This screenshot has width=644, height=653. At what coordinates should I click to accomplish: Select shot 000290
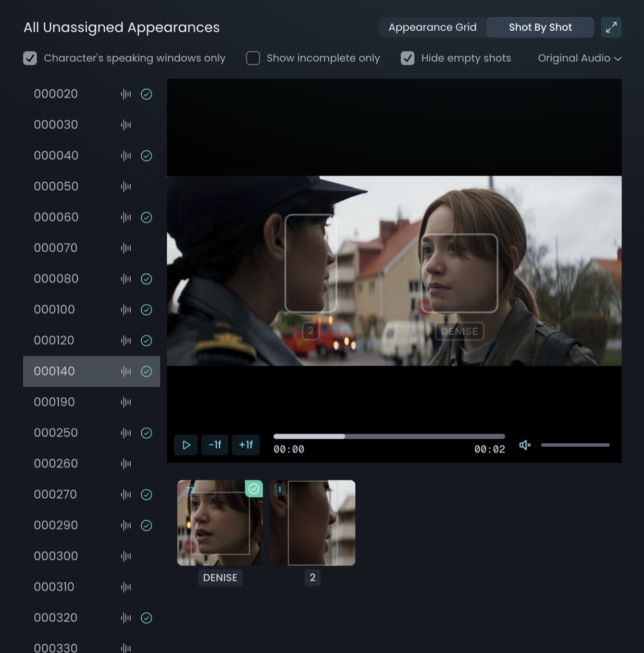(91, 525)
